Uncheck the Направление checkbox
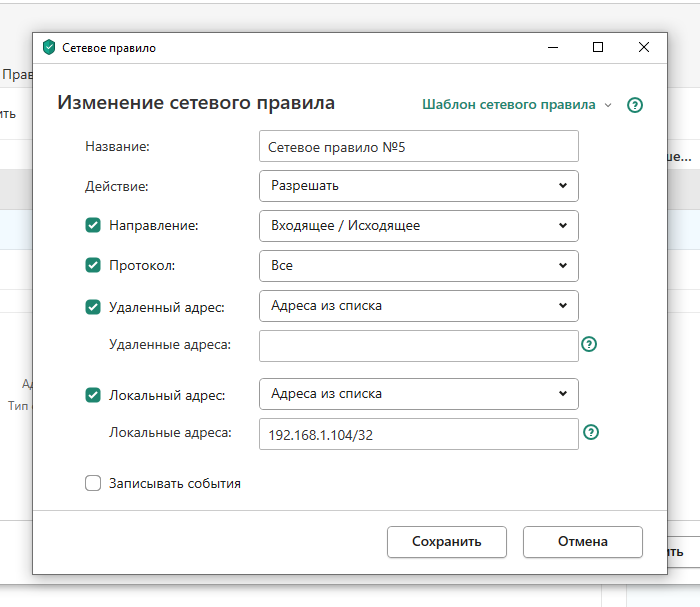The width and height of the screenshot is (700, 607). click(93, 226)
